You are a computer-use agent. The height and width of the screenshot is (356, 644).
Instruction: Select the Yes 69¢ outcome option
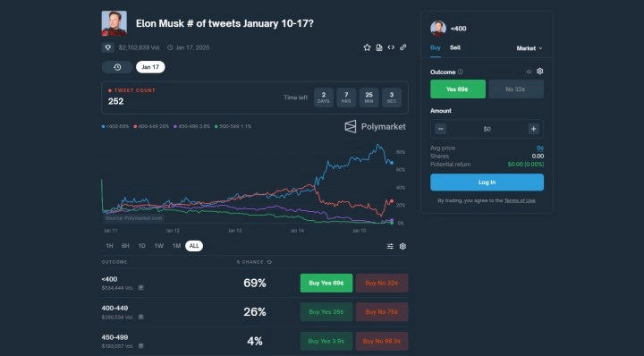(458, 89)
